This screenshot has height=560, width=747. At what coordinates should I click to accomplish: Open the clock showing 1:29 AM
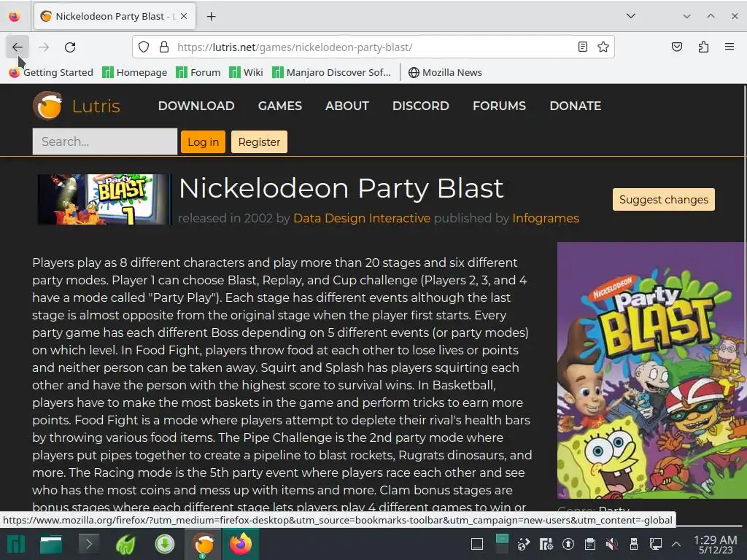(715, 544)
